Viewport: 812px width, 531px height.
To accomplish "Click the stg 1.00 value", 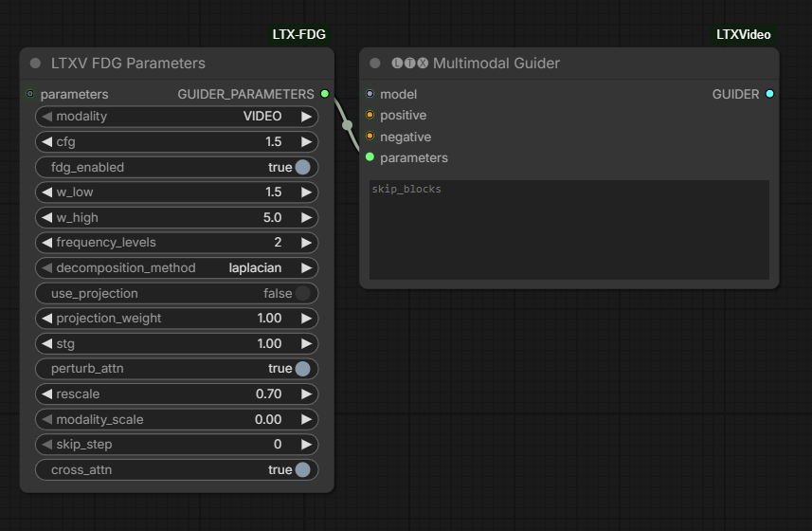I will click(x=269, y=343).
